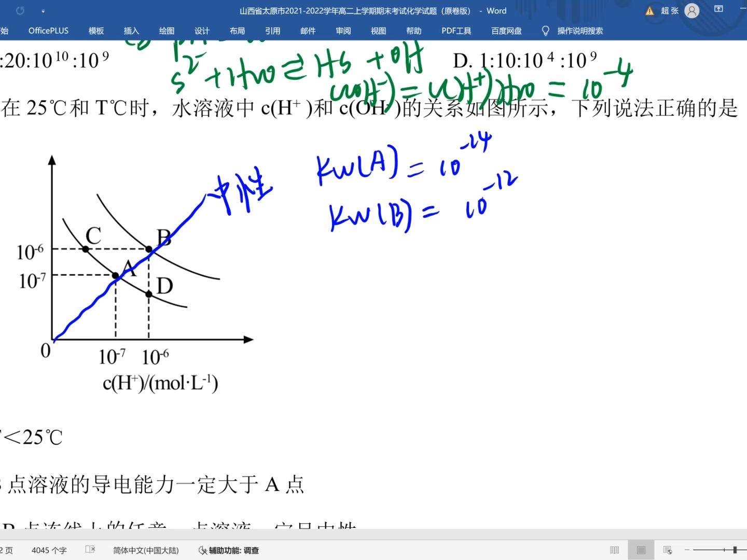This screenshot has height=560, width=747.
Task: Open language settings via 简体中文(中国大陆)
Action: 146,550
